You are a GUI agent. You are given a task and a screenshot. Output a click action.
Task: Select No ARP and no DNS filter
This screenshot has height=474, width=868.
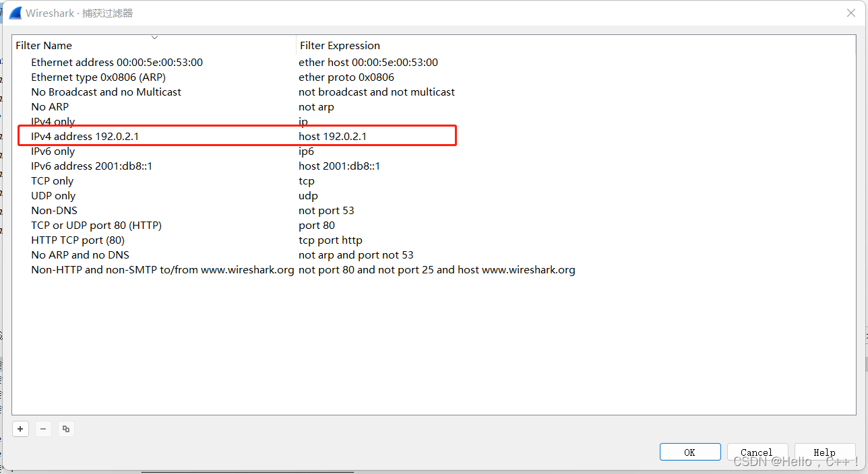click(x=80, y=255)
